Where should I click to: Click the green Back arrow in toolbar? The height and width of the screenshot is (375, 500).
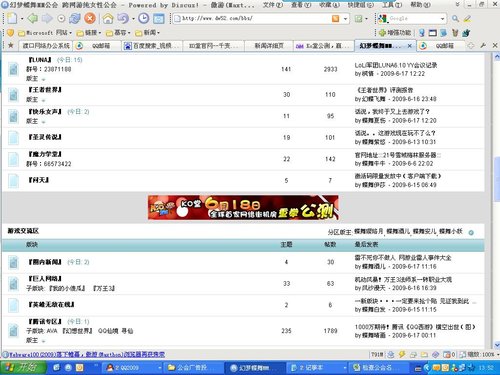pyautogui.click(x=33, y=18)
